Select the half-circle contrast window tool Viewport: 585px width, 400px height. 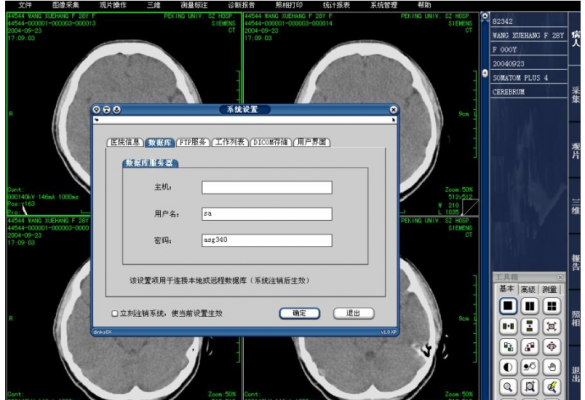(x=508, y=367)
